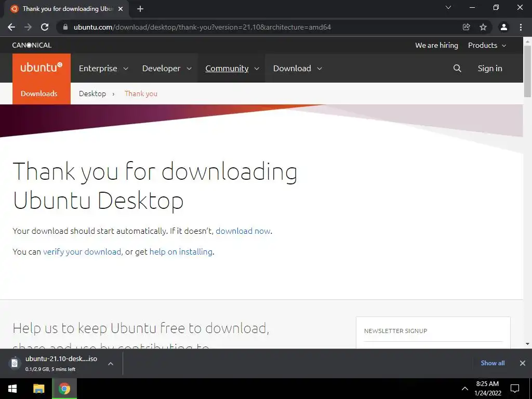The height and width of the screenshot is (399, 532).
Task: Click the Ubuntu logo
Action: [x=42, y=68]
